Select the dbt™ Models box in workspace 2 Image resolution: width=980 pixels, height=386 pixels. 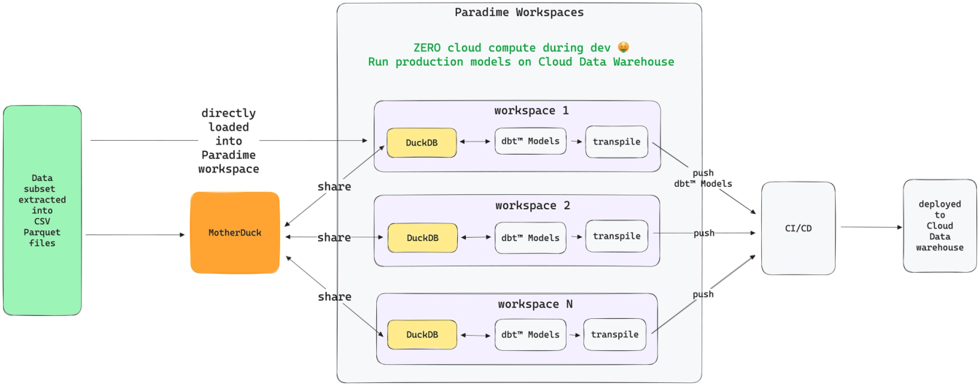coord(531,237)
